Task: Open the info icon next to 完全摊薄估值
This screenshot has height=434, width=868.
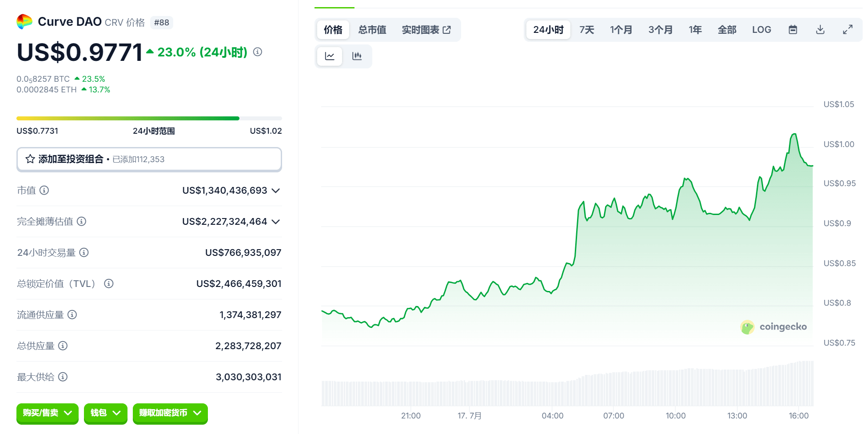Action: [81, 221]
